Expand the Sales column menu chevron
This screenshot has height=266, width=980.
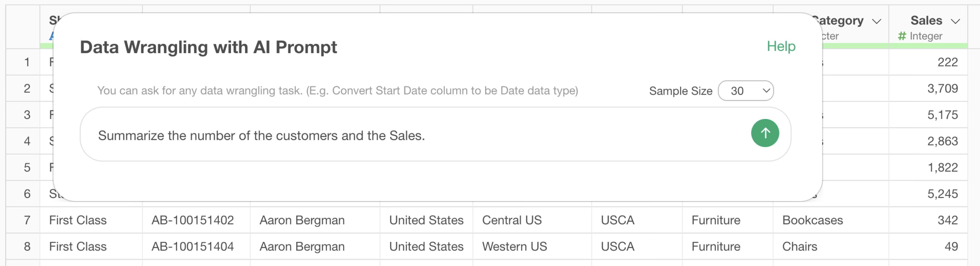click(x=955, y=21)
